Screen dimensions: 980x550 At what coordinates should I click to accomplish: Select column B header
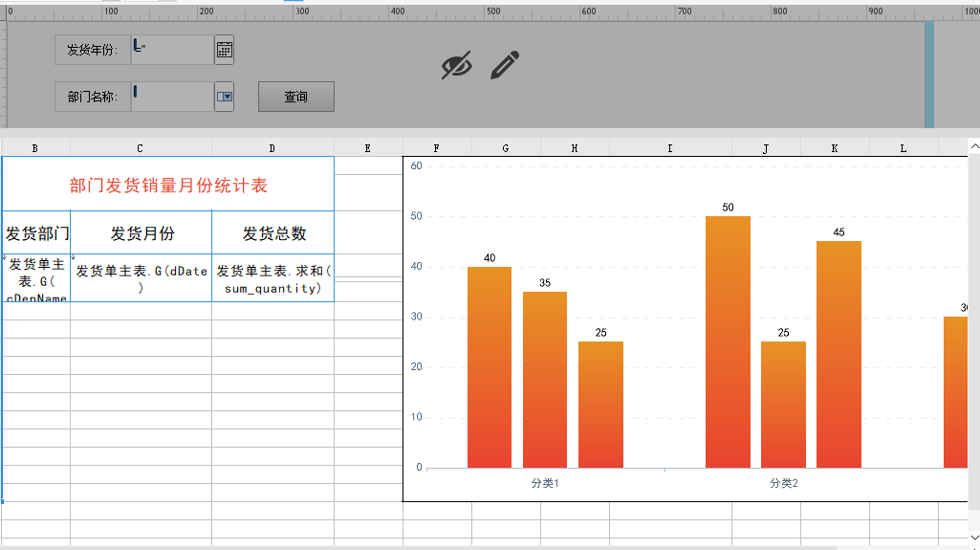(35, 148)
